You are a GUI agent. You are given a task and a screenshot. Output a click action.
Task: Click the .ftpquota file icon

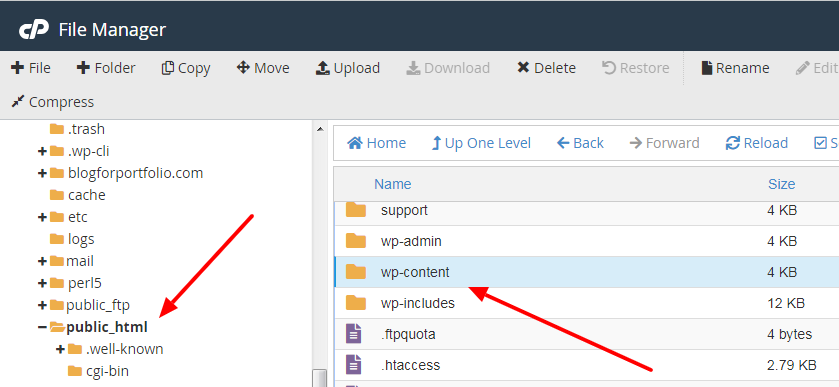pos(354,334)
